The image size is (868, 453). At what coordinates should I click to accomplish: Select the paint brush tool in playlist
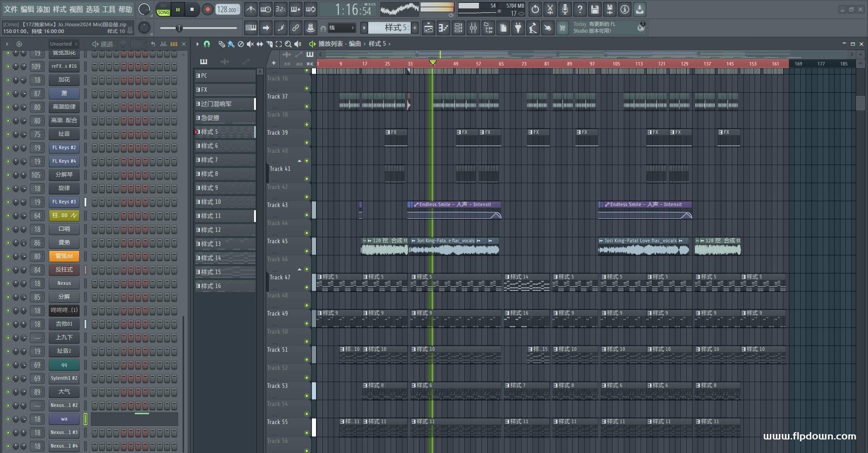click(x=231, y=44)
